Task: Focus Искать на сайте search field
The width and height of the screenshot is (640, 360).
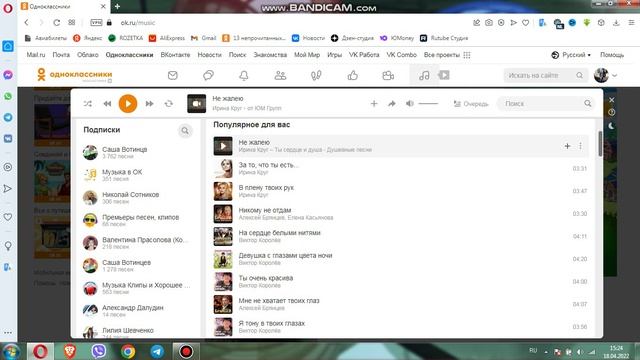Action: point(545,76)
